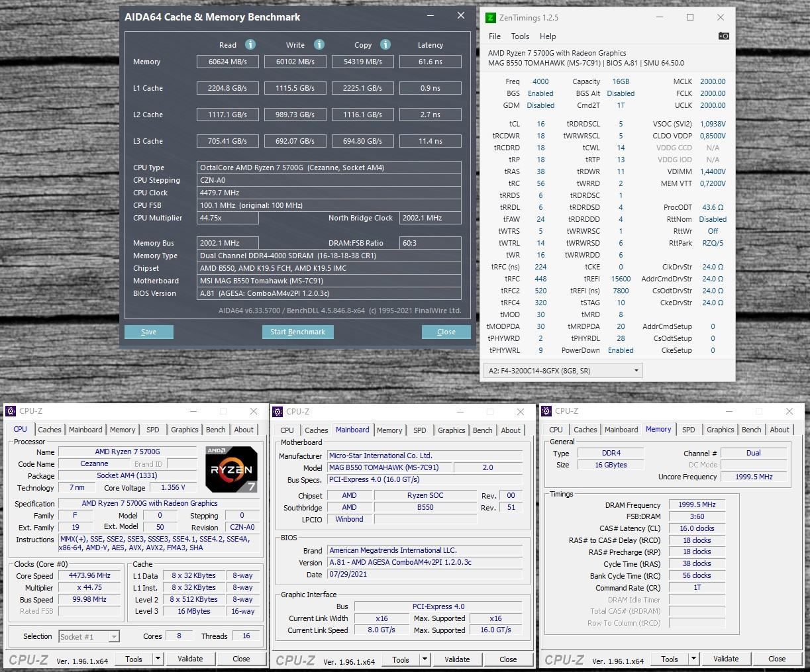Click Close button in AIDA64 benchmark
The width and height of the screenshot is (810, 672).
click(446, 332)
